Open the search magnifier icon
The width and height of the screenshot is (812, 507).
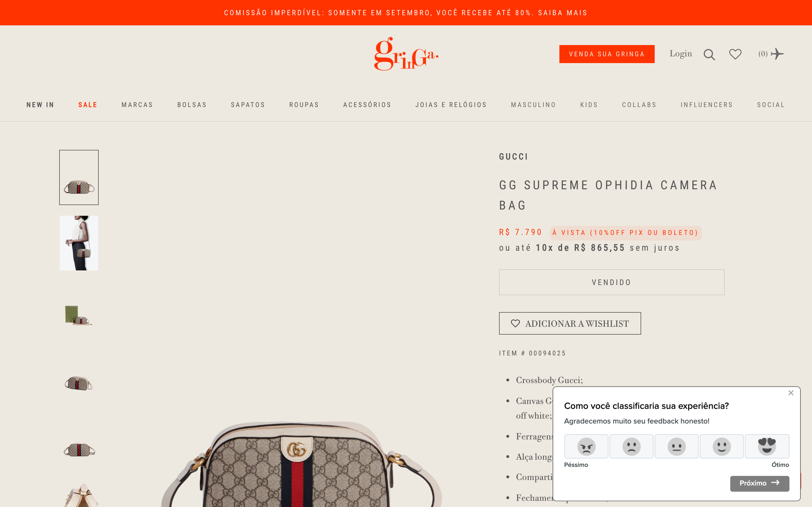[709, 54]
